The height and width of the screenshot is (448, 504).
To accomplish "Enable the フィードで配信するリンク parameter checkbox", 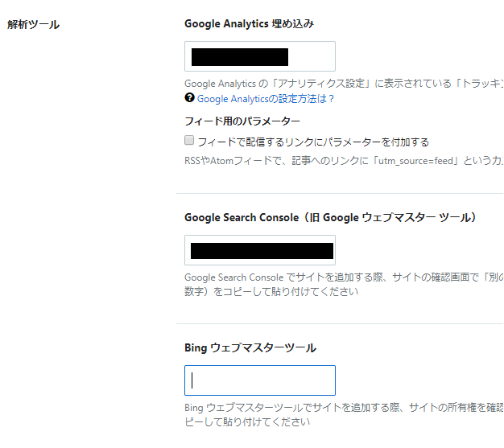I will 189,140.
